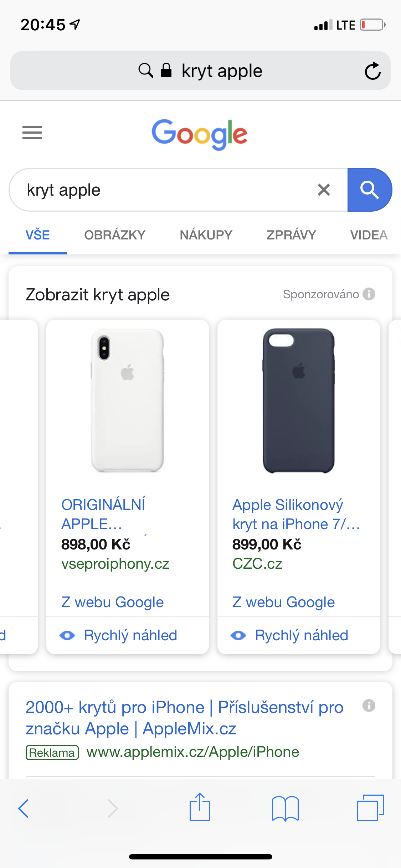
Task: Switch to the OBRÁZKY tab
Action: [115, 235]
